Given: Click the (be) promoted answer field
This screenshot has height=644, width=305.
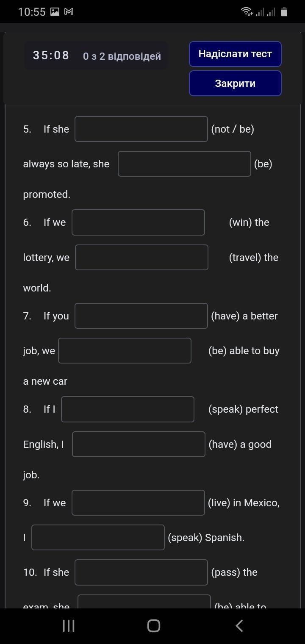Looking at the screenshot, I should click(184, 164).
